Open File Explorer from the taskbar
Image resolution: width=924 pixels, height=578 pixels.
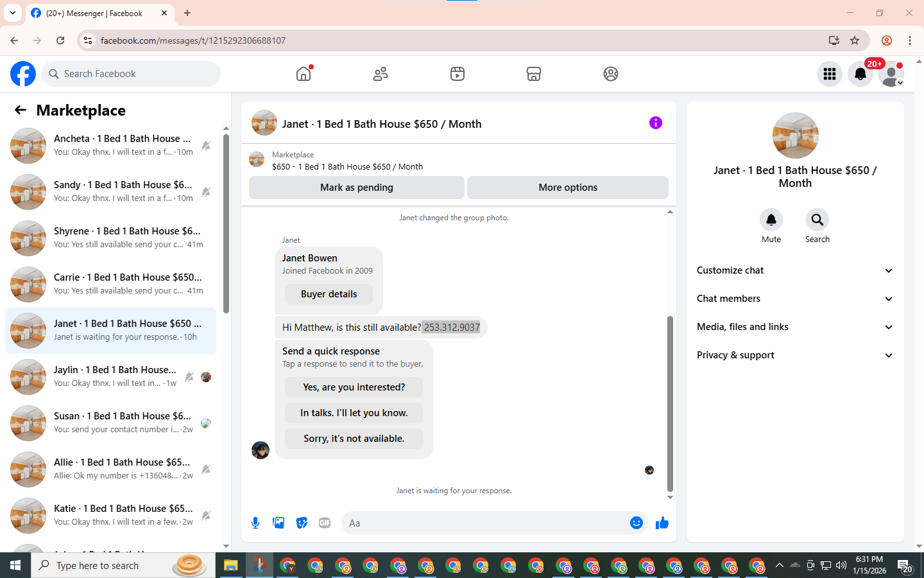230,565
